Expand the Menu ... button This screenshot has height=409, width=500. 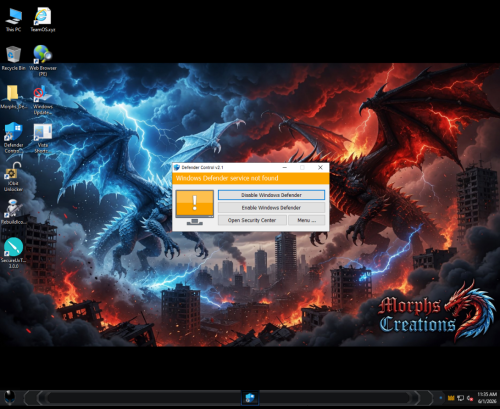pos(306,220)
